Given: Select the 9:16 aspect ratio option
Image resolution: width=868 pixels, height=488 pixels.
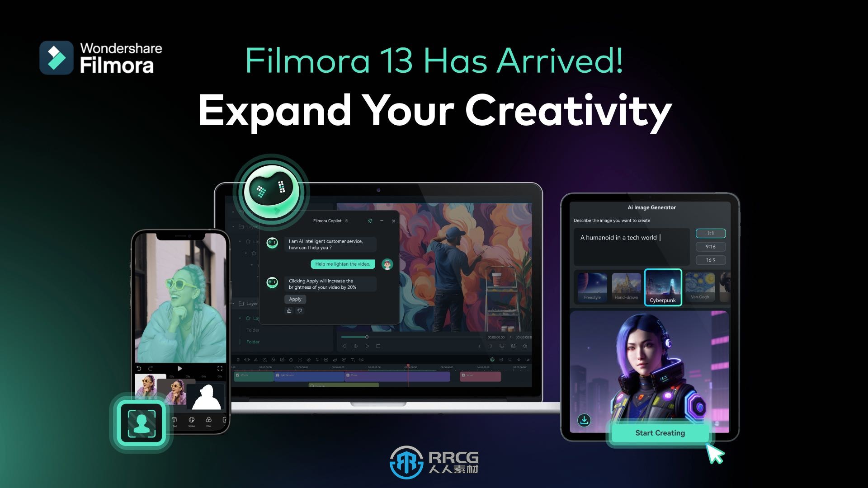Looking at the screenshot, I should point(710,247).
